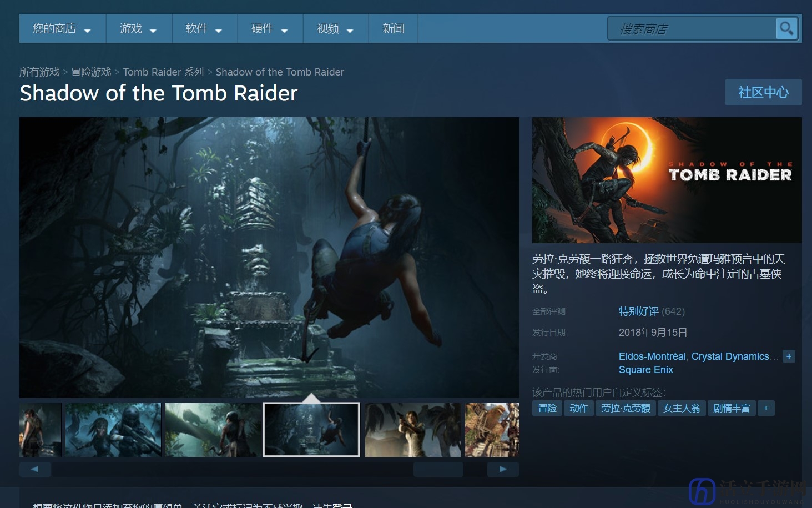Open the 游戏 dropdown menu
Viewport: 812px width, 508px height.
139,29
